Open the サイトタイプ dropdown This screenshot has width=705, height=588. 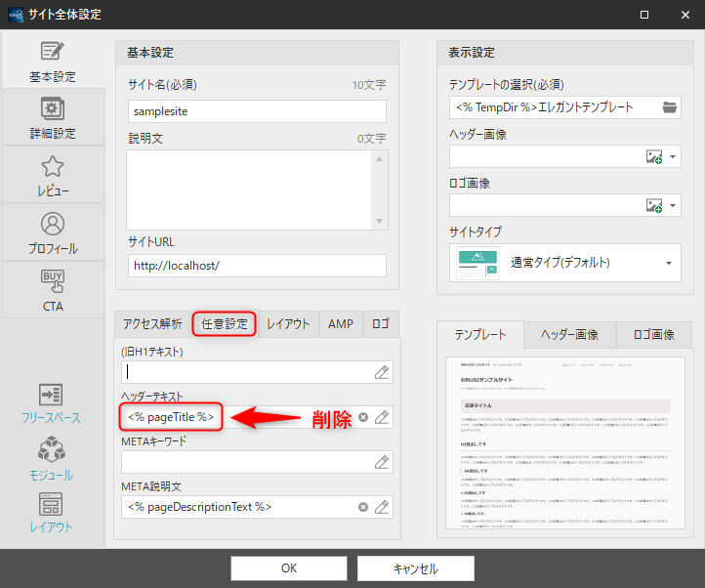668,263
